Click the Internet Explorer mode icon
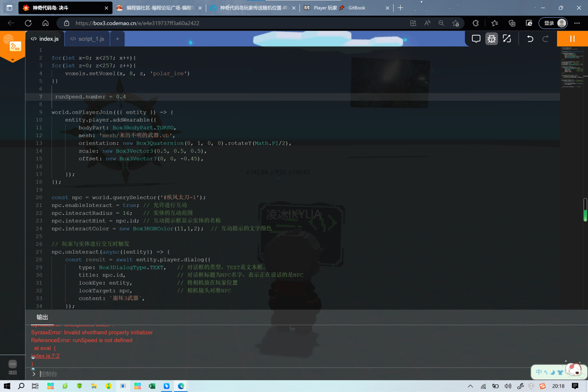Viewport: 588px width, 392px height. coord(529,23)
